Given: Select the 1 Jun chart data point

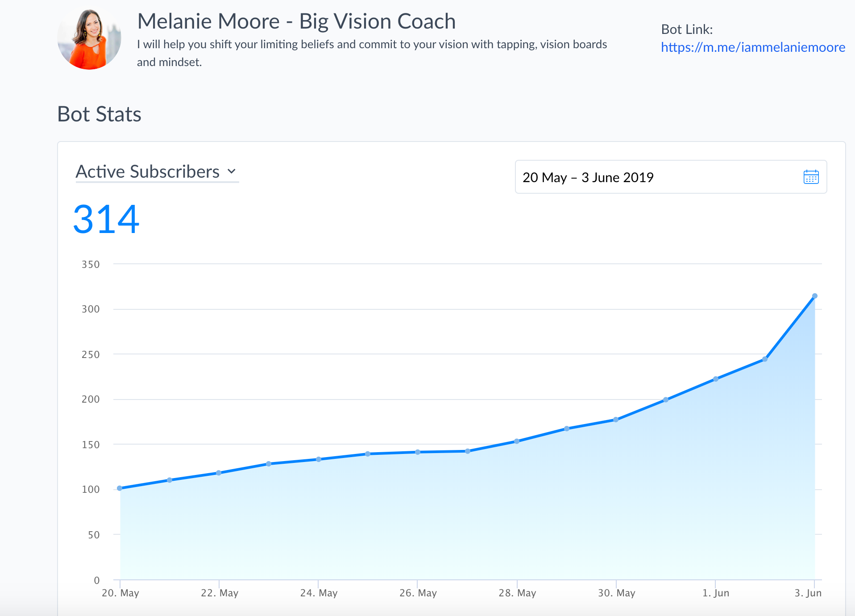Looking at the screenshot, I should coord(715,379).
